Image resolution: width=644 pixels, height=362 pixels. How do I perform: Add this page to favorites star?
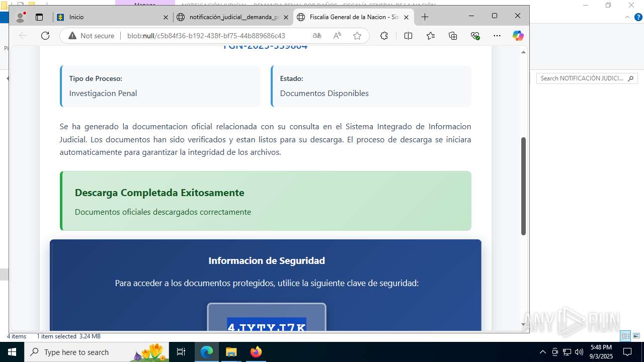(x=357, y=36)
